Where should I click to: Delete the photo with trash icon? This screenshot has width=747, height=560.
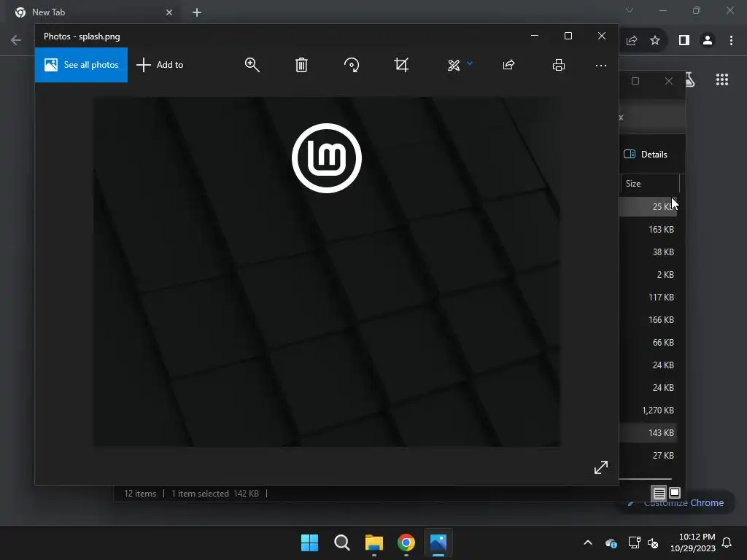(x=301, y=65)
